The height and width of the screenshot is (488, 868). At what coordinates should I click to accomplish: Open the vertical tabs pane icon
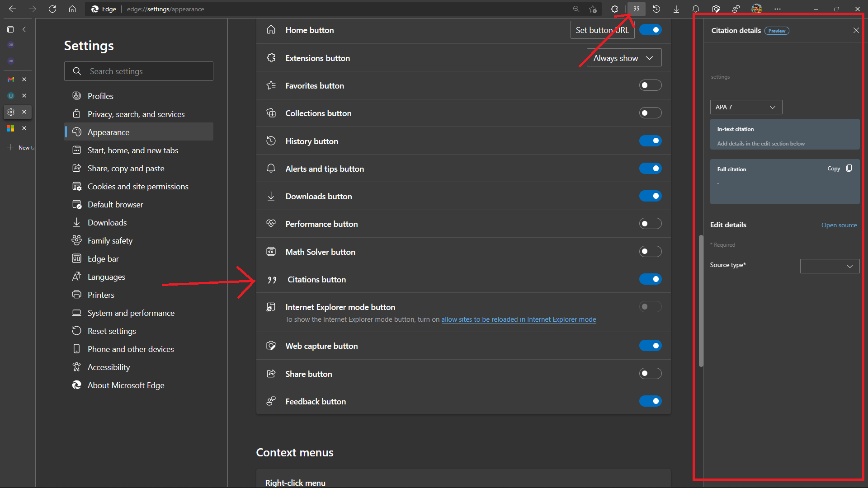[x=10, y=29]
